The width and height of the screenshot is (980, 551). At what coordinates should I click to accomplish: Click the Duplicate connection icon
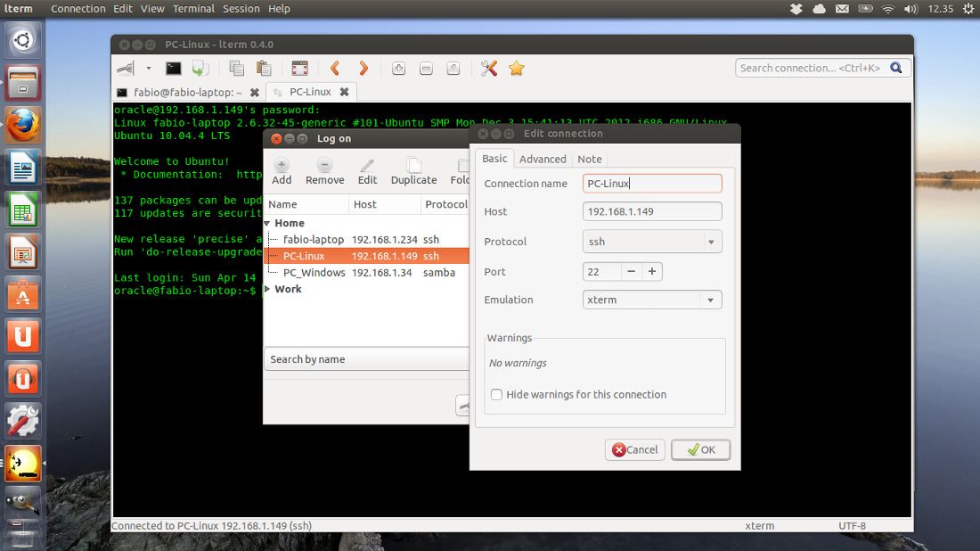point(413,171)
